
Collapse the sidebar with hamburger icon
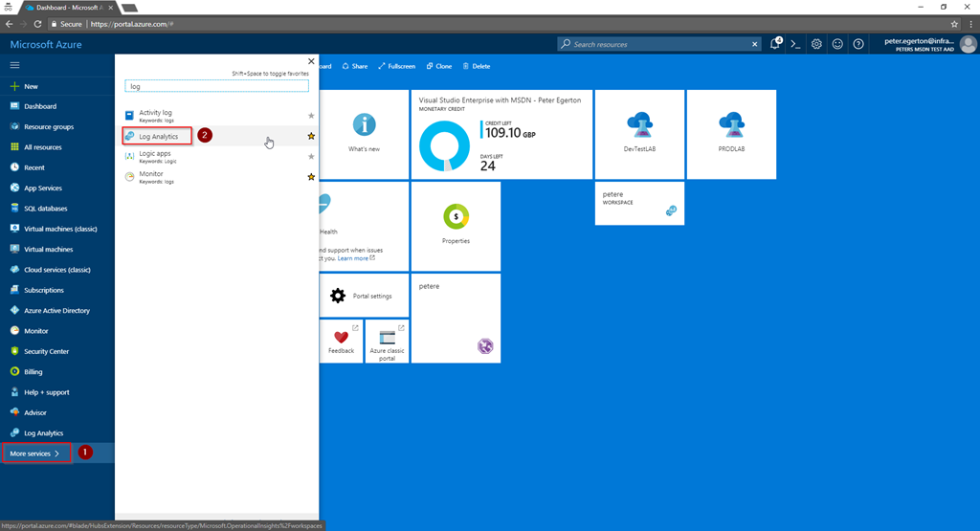[14, 65]
